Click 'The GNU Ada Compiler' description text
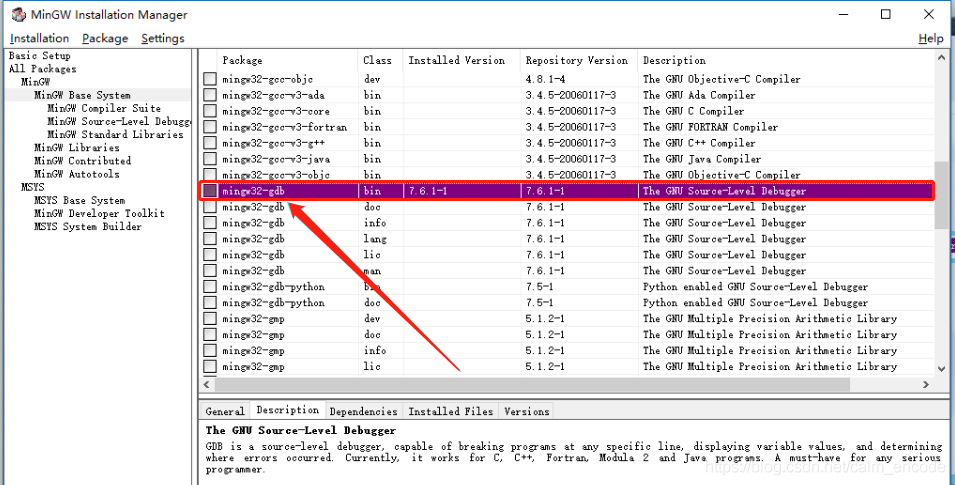 699,95
